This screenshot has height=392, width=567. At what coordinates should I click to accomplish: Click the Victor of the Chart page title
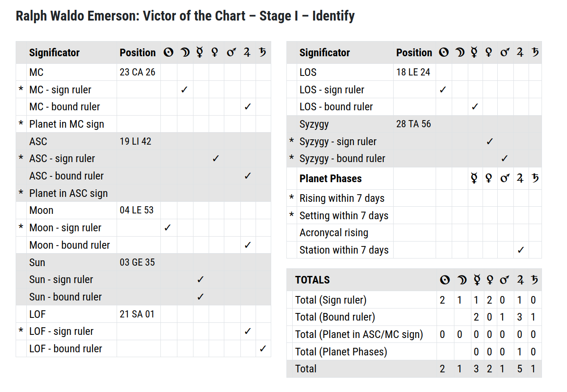click(185, 16)
